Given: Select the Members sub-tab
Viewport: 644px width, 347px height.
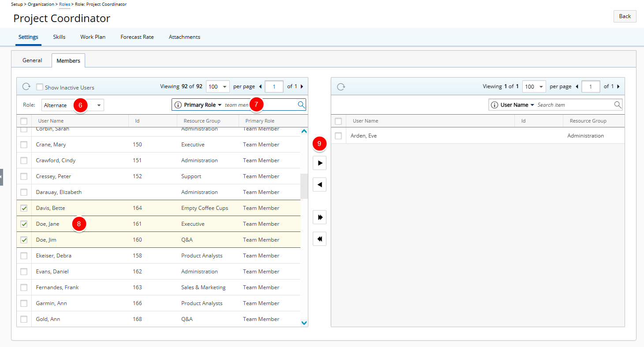Looking at the screenshot, I should pyautogui.click(x=68, y=61).
